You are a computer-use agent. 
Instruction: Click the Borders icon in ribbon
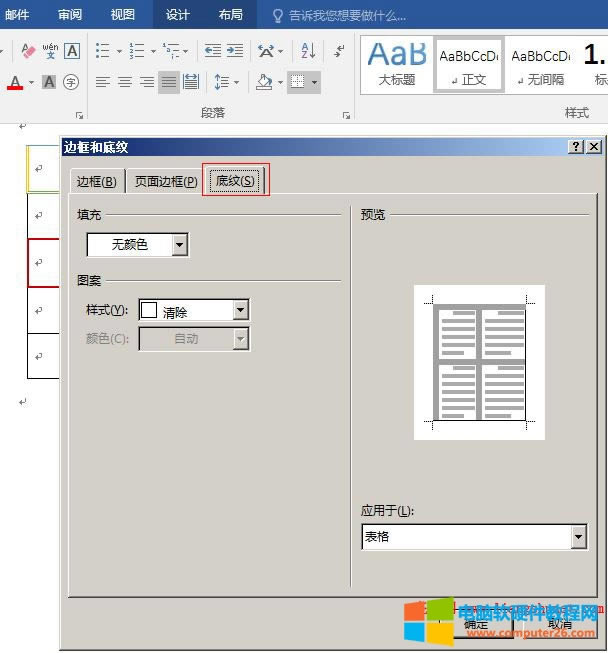pyautogui.click(x=297, y=82)
